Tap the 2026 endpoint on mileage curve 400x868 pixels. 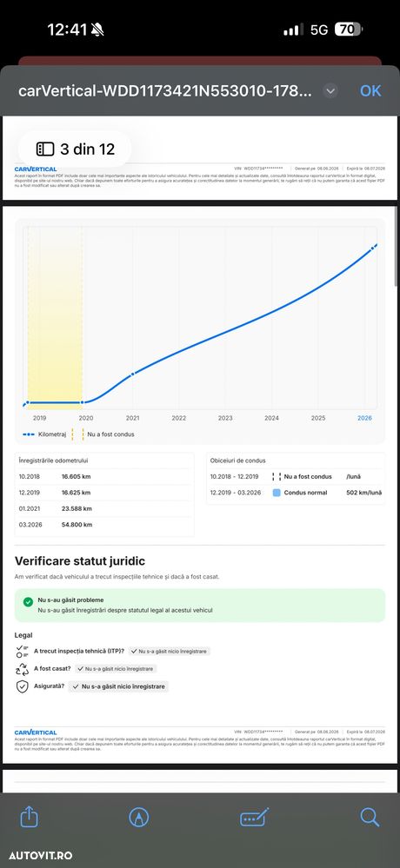(372, 248)
